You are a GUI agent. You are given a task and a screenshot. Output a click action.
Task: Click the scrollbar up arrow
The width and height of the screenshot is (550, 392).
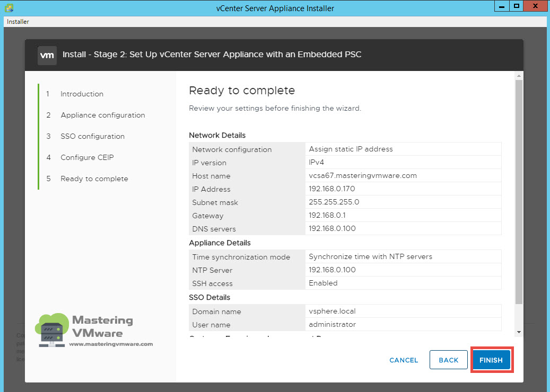tap(519, 76)
